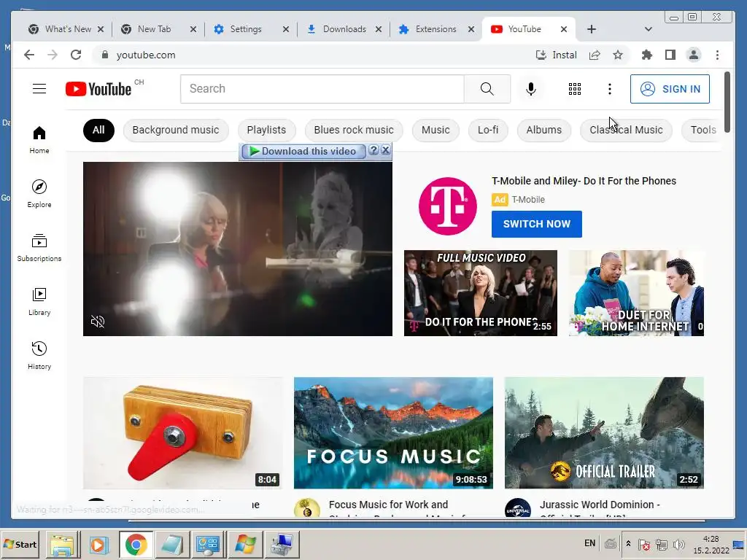The height and width of the screenshot is (560, 747).
Task: Click the T-Mobile magenta logo
Action: click(x=447, y=206)
